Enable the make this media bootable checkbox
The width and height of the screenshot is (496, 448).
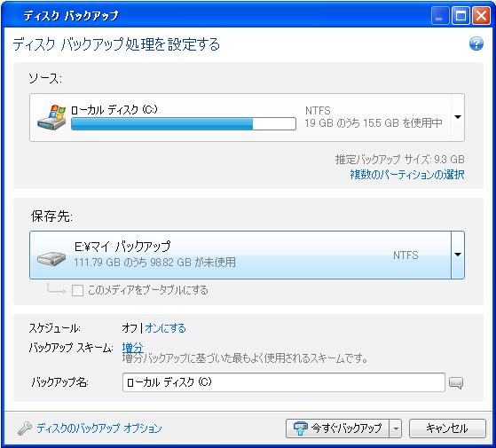coord(77,290)
